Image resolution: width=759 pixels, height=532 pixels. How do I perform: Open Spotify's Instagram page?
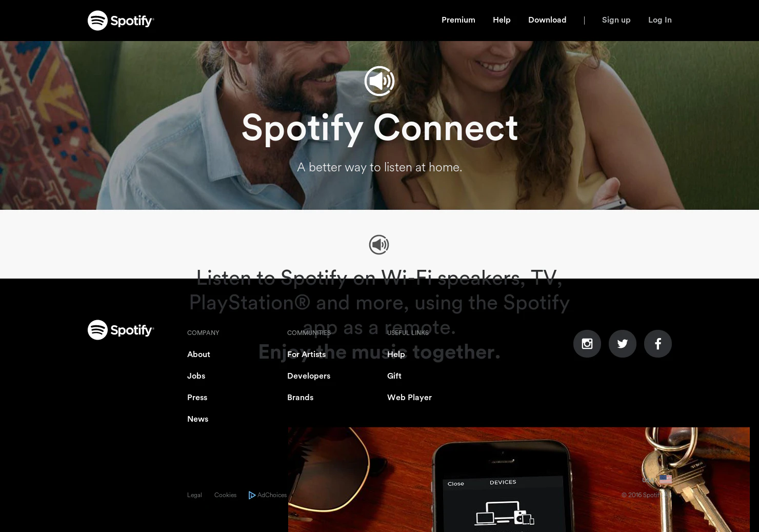click(587, 344)
